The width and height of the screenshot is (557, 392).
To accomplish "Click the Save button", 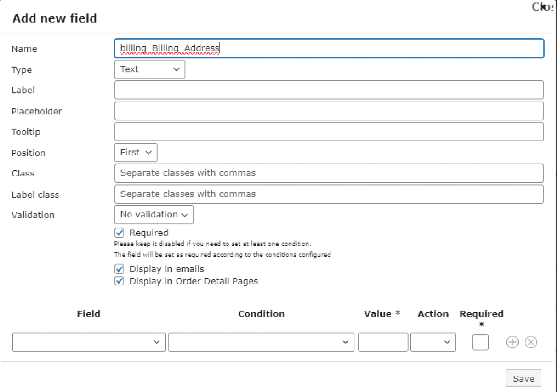I will pos(523,378).
